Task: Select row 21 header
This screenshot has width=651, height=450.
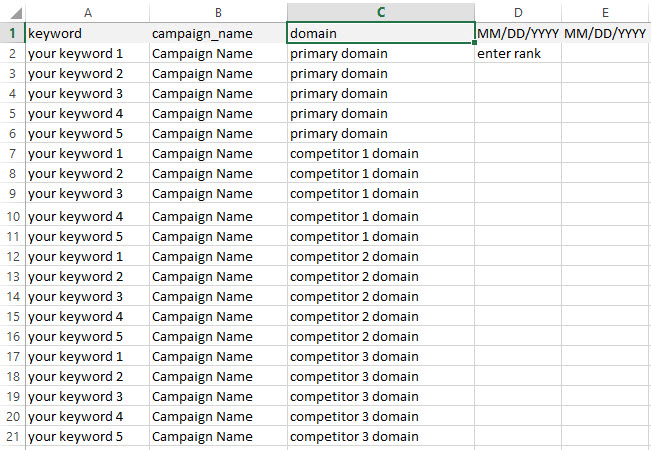Action: (12, 436)
